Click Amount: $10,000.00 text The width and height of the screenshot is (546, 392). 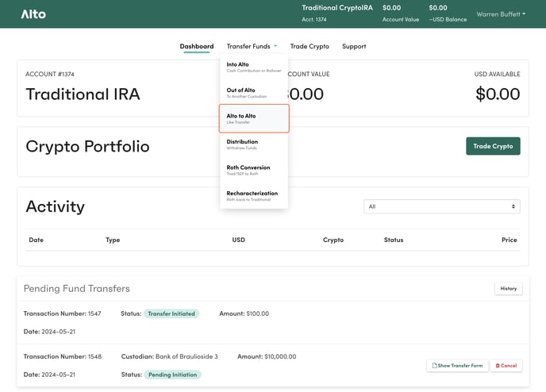267,356
